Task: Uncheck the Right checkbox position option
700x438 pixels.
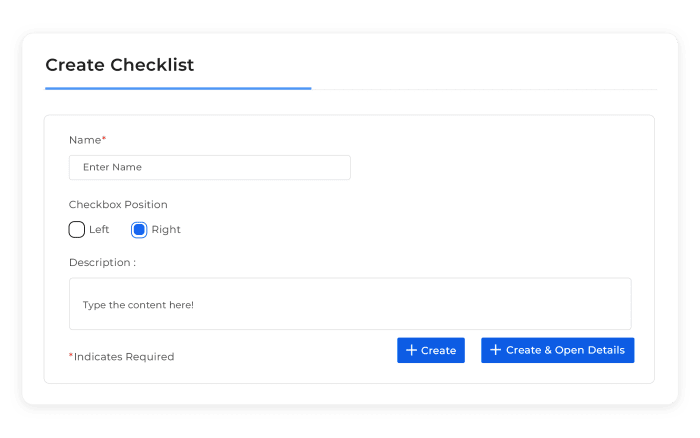Action: point(139,229)
